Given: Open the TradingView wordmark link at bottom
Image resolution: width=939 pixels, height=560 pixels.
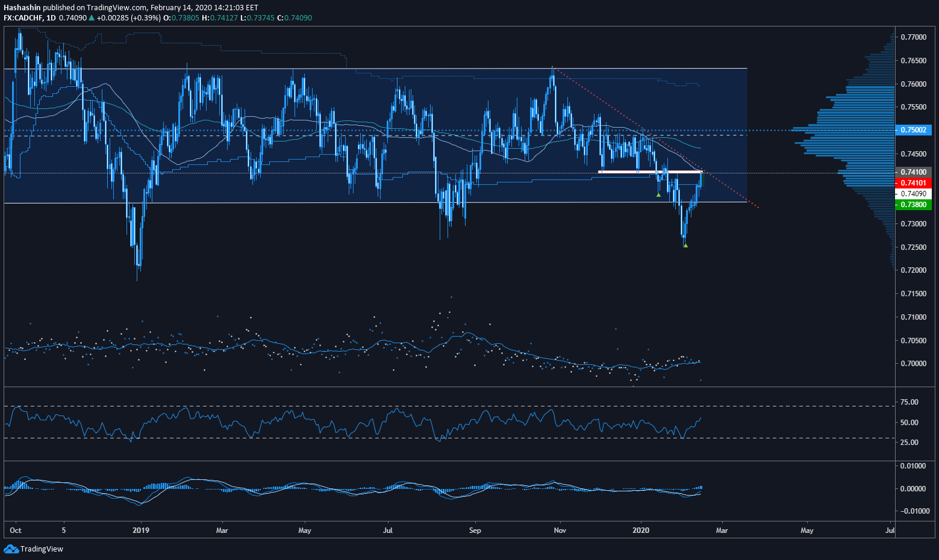Looking at the screenshot, I should [42, 549].
